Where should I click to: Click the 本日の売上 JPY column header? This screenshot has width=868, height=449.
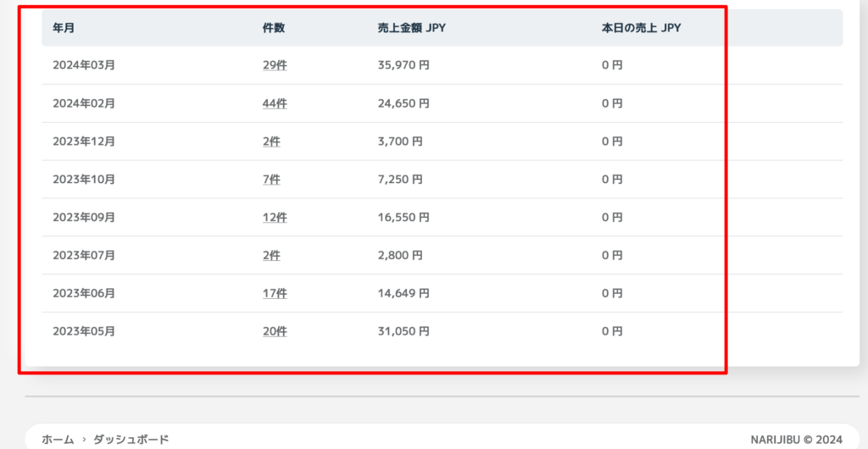(641, 28)
